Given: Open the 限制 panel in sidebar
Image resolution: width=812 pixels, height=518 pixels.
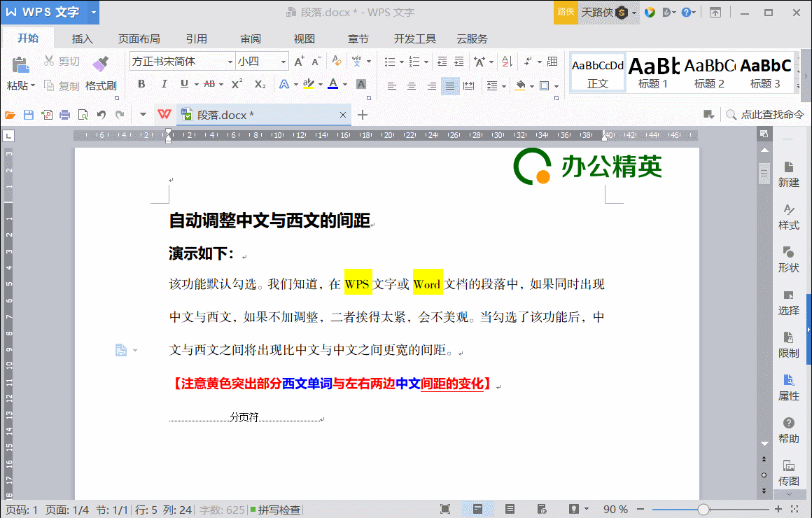Looking at the screenshot, I should coord(788,345).
